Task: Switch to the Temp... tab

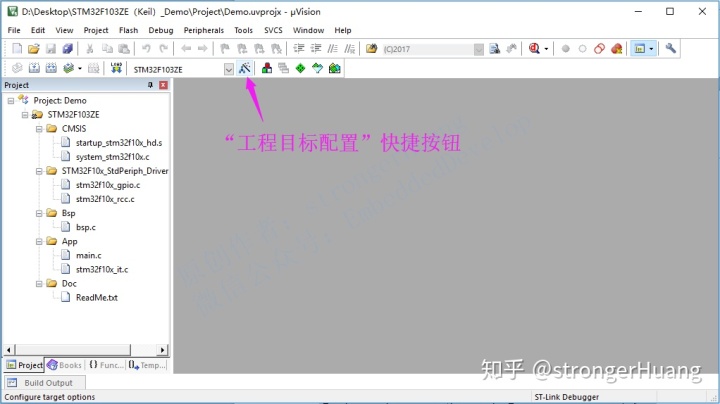Action: pos(147,365)
